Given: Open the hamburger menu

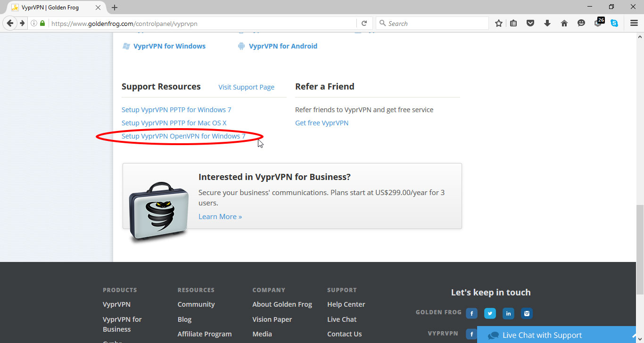Looking at the screenshot, I should point(634,23).
